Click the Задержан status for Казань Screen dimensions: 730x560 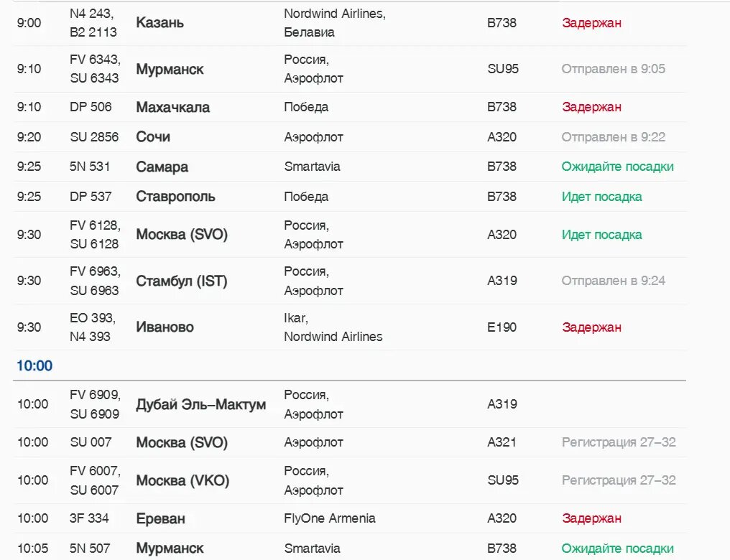coord(591,23)
